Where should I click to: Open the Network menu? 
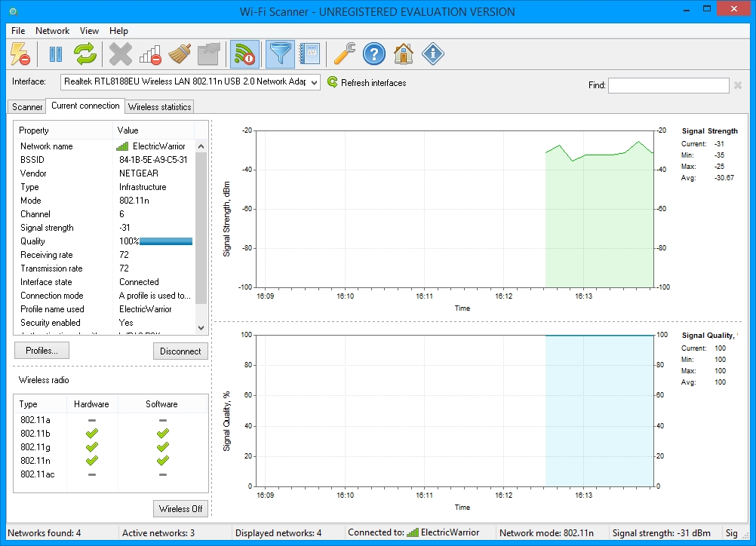(52, 31)
